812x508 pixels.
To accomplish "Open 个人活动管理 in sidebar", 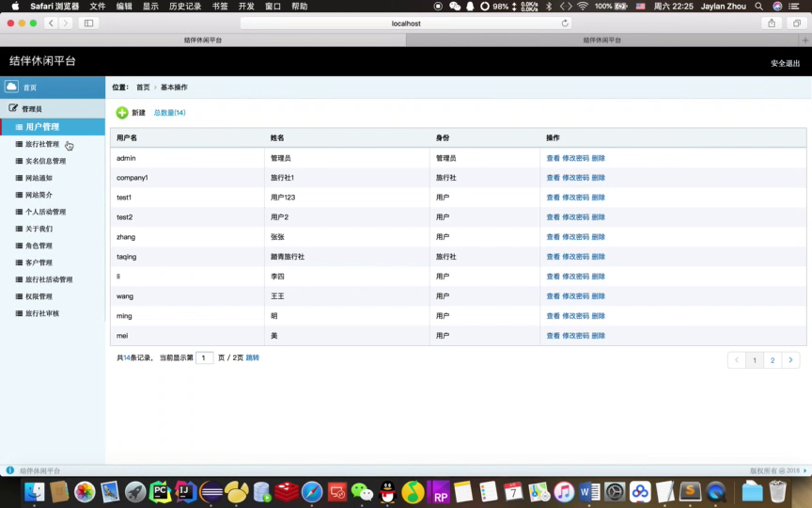I will [45, 212].
